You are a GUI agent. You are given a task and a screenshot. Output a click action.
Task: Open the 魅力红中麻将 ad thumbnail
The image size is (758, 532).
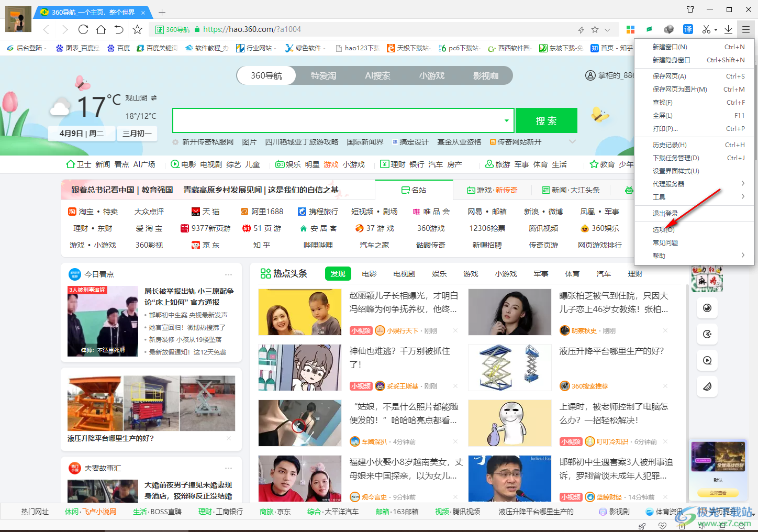707,279
